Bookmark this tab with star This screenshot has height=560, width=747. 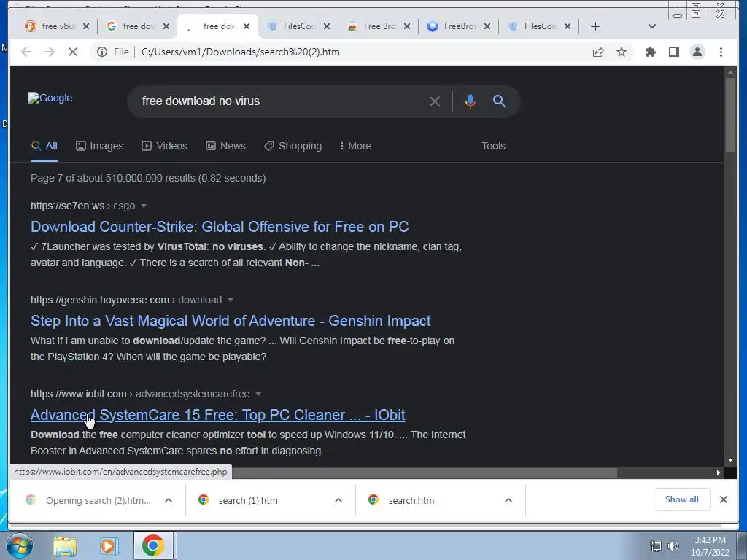622,52
